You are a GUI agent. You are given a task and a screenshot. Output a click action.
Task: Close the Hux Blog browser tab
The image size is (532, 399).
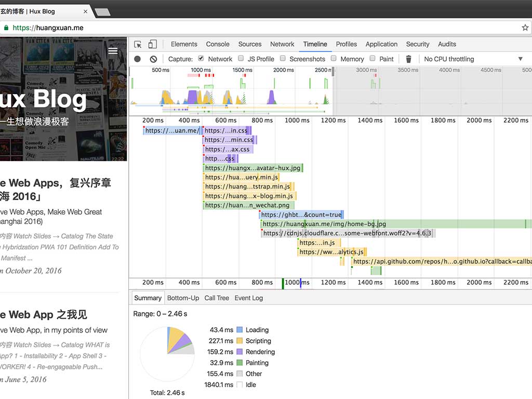coord(85,11)
